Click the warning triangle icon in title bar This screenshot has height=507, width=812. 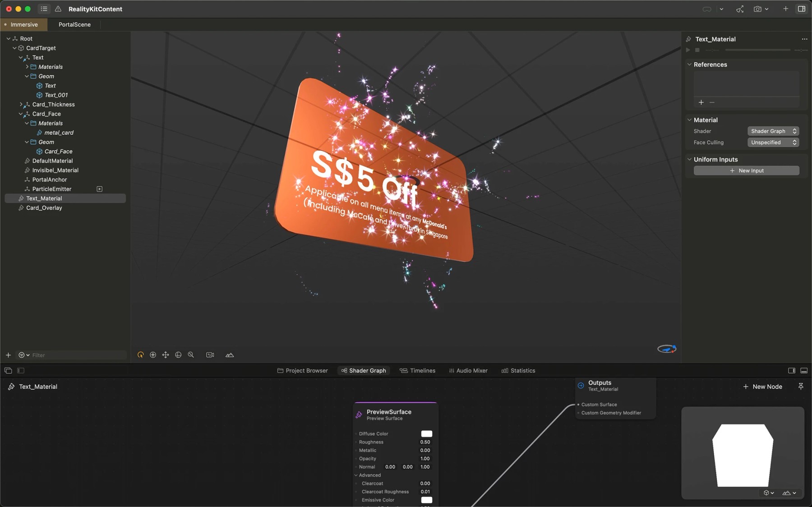pos(58,9)
